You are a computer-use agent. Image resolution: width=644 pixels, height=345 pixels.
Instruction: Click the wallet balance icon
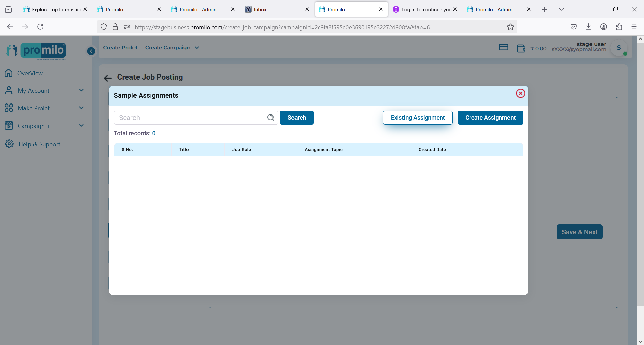(521, 48)
